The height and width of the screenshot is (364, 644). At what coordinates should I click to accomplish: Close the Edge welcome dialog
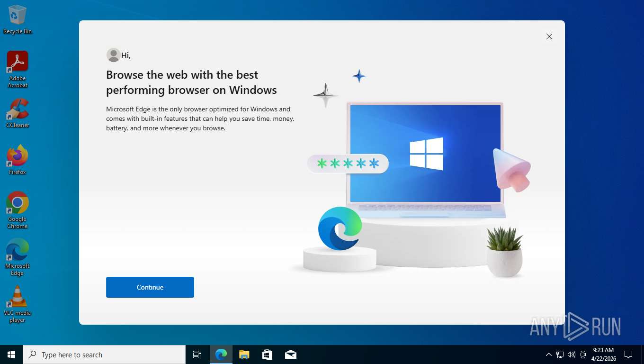pos(549,36)
